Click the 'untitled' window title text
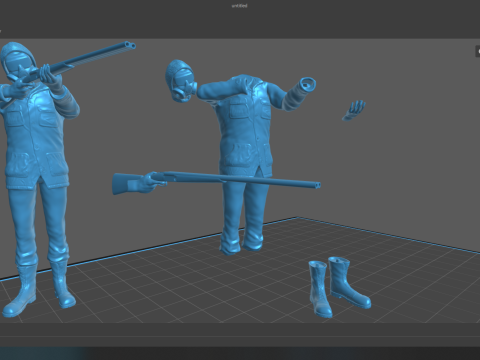The width and height of the screenshot is (480, 360). point(239,6)
